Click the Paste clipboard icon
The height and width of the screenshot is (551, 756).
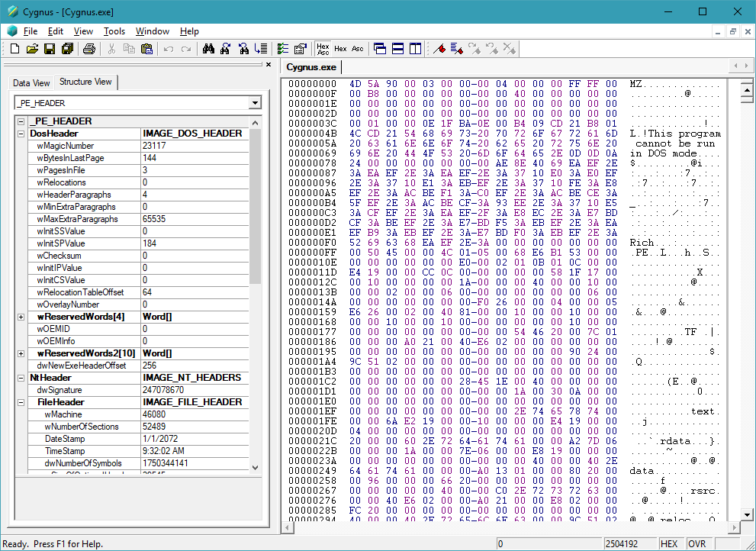pyautogui.click(x=146, y=49)
